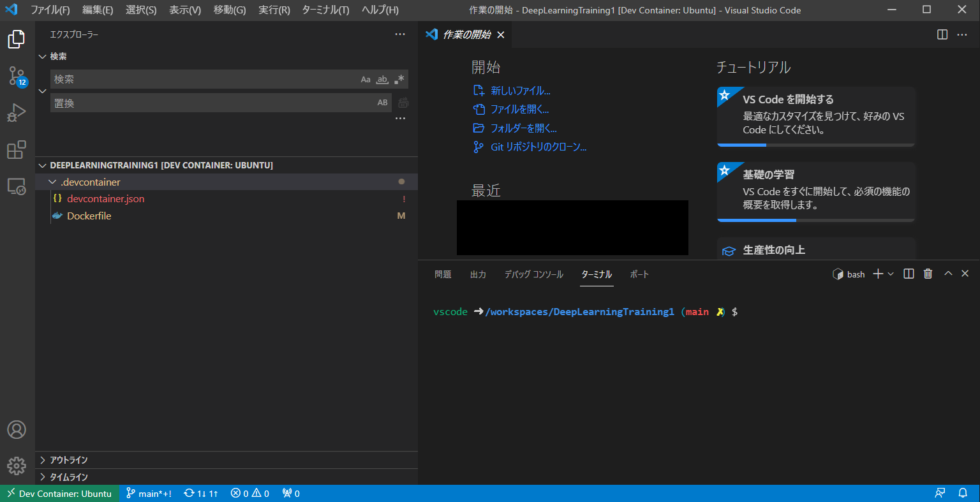980x502 pixels.
Task: Kill the terminal with the trash icon
Action: [x=928, y=274]
